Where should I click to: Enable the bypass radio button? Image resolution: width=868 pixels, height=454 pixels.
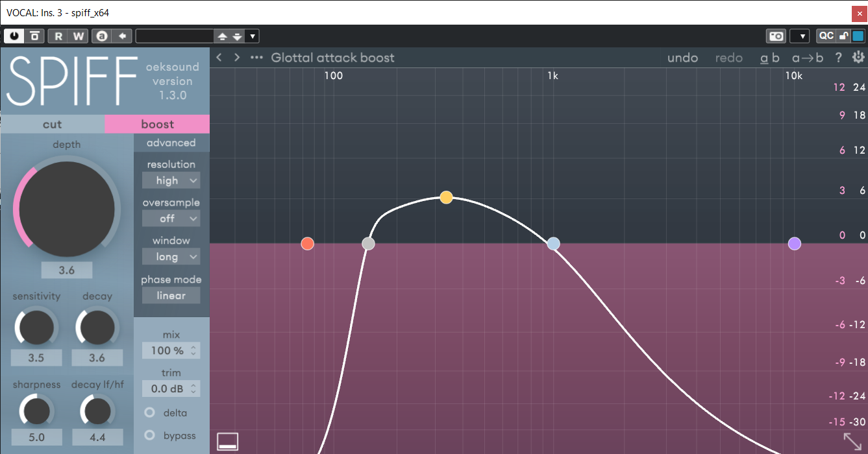[x=150, y=435]
